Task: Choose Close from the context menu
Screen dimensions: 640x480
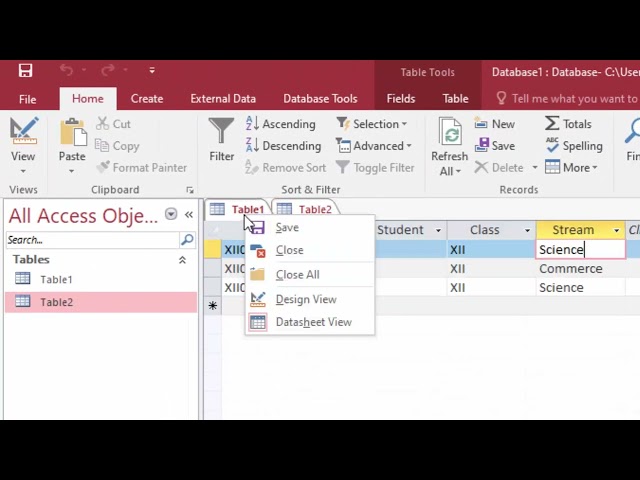Action: point(309,250)
